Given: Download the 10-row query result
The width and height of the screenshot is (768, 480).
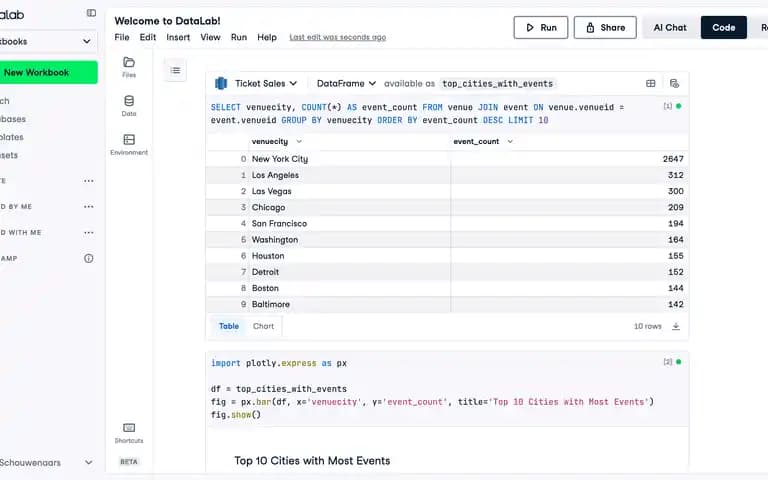Looking at the screenshot, I should click(676, 326).
